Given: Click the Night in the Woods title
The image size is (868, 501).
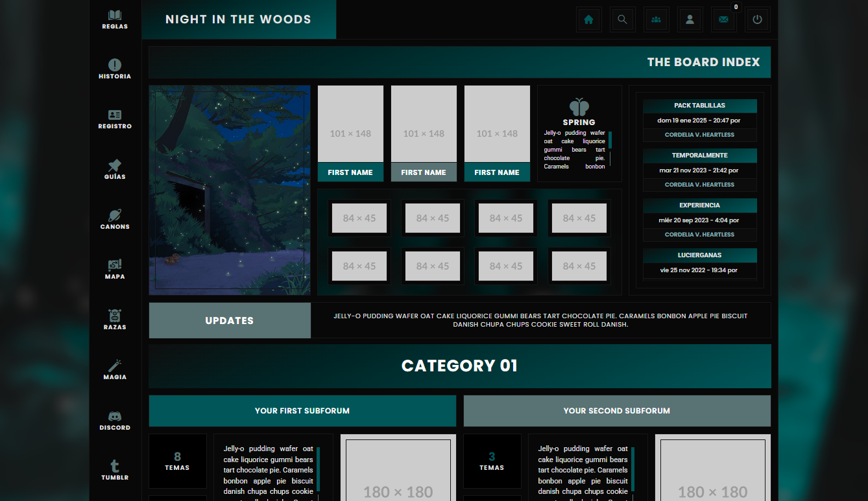Looking at the screenshot, I should point(238,19).
